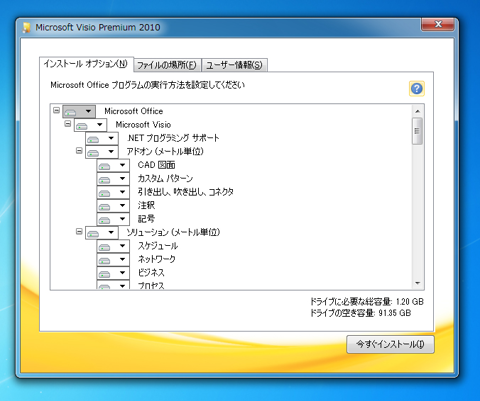Open install option dropdown for Microsoft Visio
The width and height of the screenshot is (480, 401).
[90, 125]
